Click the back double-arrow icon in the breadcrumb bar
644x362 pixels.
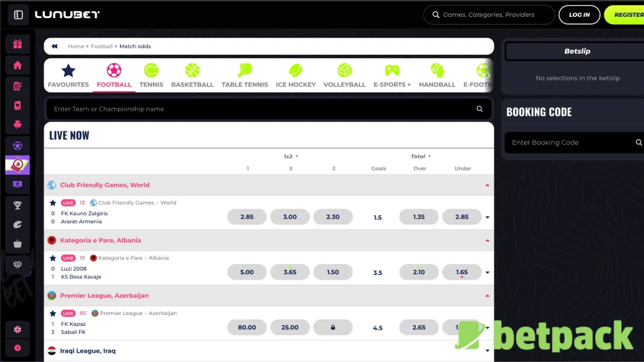point(54,46)
